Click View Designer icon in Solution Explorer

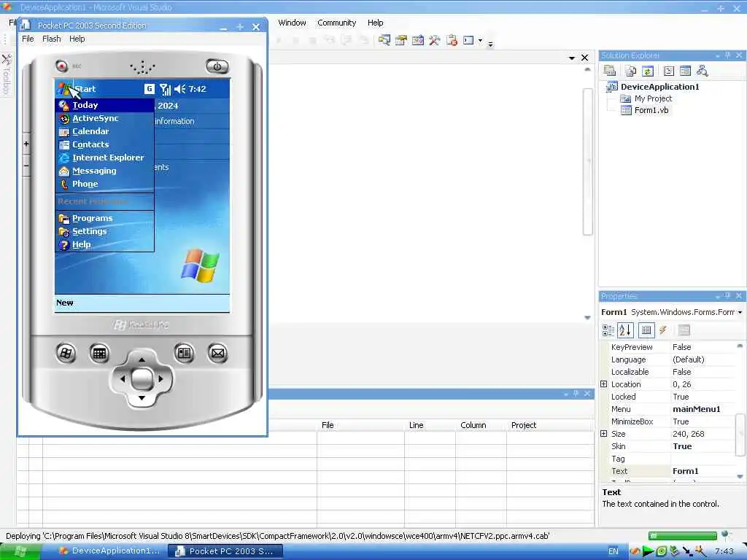685,71
